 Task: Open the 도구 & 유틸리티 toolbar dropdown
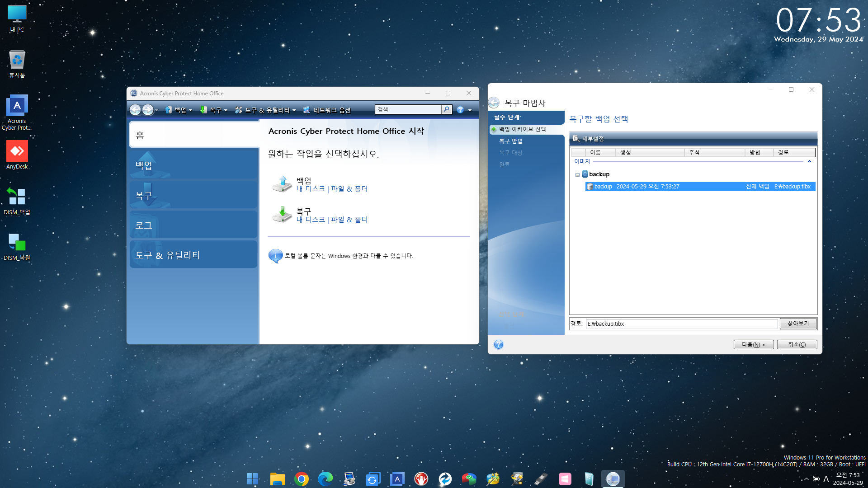coord(266,110)
